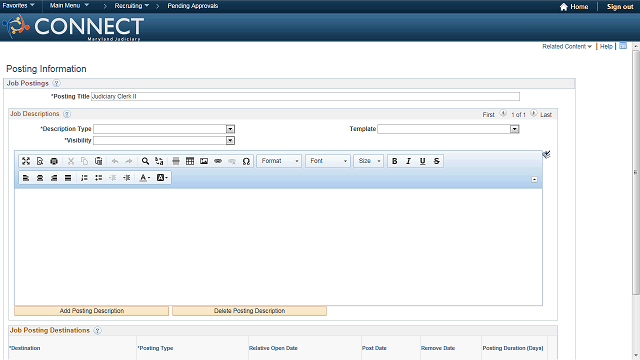Insert a numbered list

84,178
